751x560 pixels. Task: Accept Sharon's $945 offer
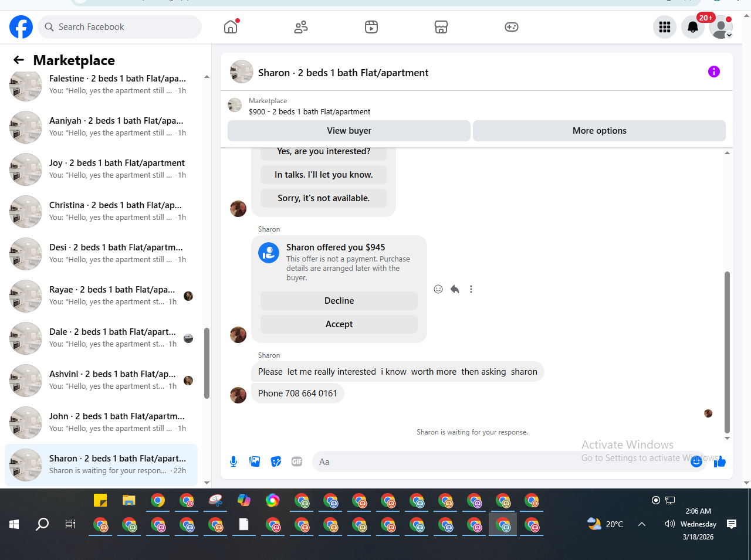pyautogui.click(x=339, y=324)
